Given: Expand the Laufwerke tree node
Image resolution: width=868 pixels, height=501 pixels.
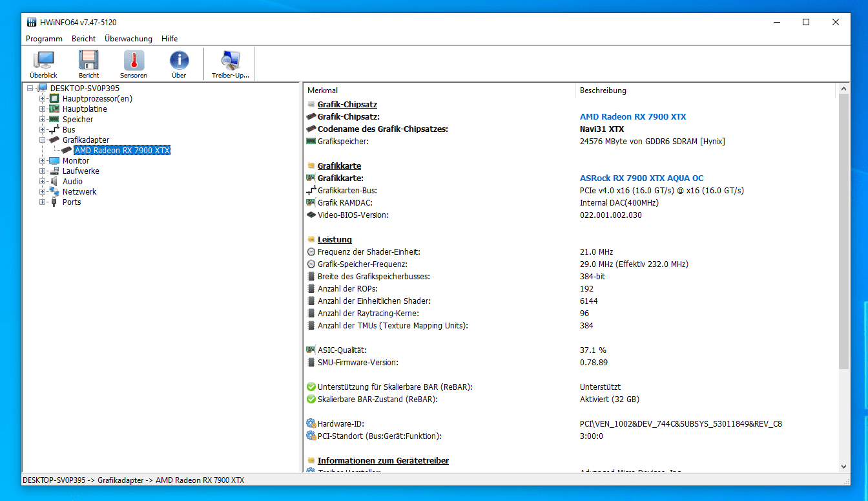Looking at the screenshot, I should click(43, 171).
